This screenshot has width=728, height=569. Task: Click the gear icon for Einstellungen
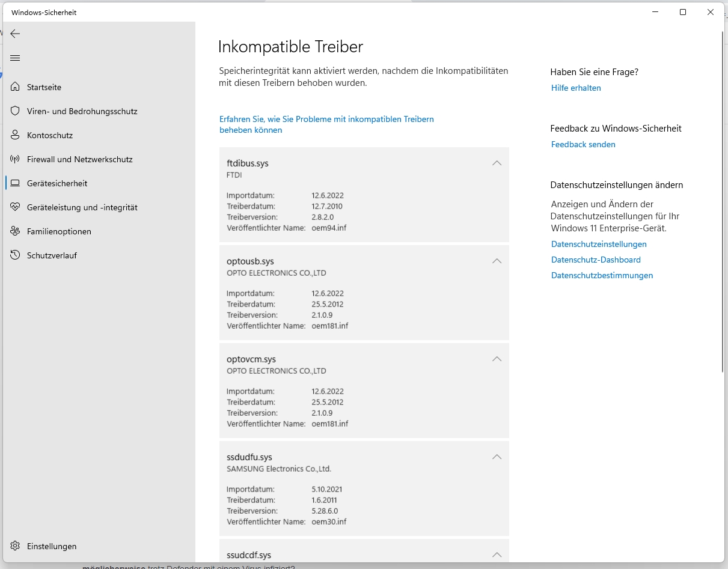point(15,546)
